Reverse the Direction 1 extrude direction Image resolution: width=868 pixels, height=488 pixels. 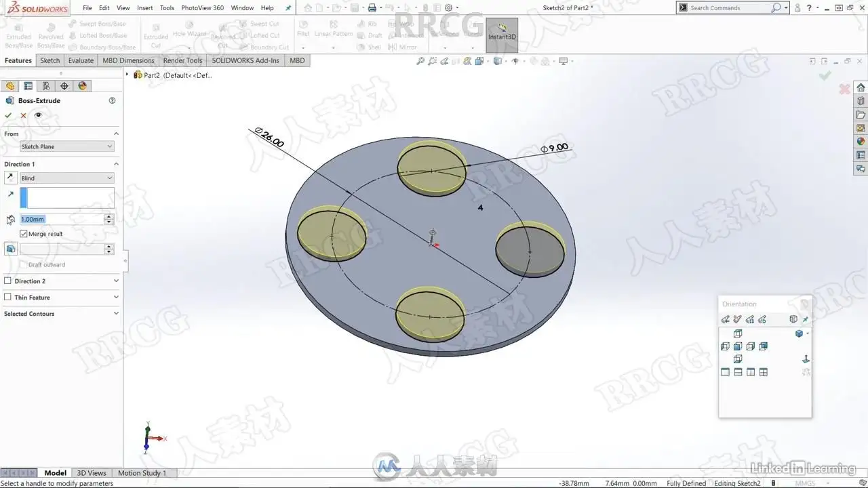coord(10,178)
